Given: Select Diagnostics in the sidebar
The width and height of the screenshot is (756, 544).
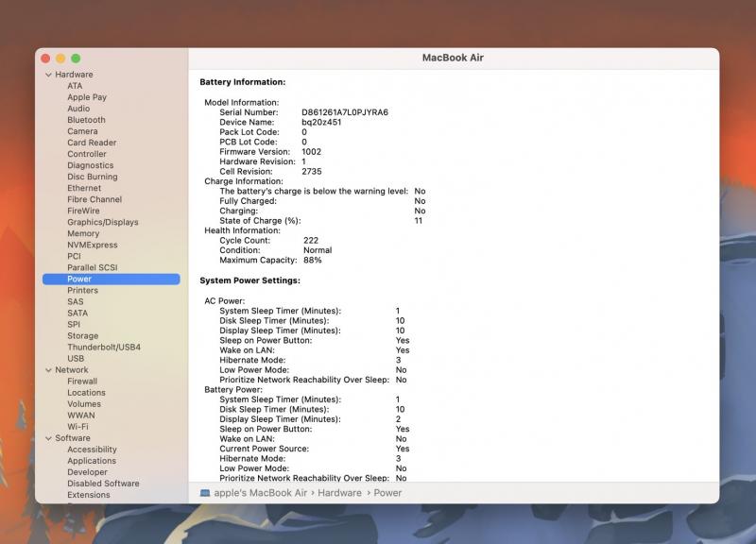Looking at the screenshot, I should pyautogui.click(x=90, y=165).
